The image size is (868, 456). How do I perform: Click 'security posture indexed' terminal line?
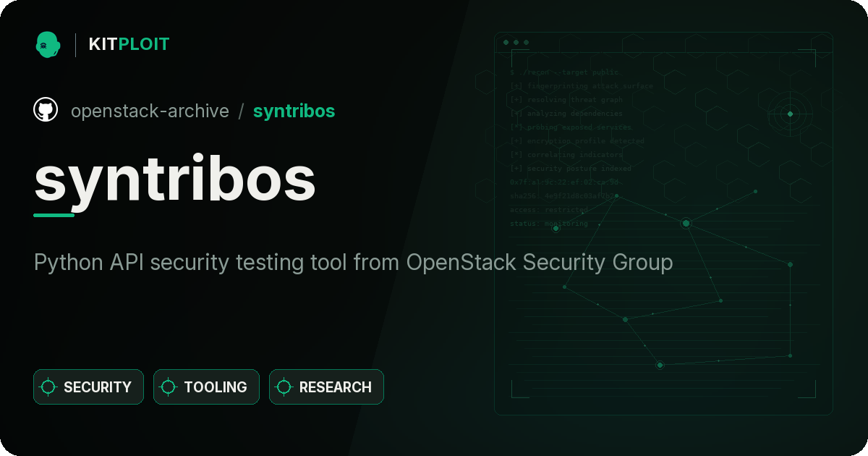coord(571,169)
